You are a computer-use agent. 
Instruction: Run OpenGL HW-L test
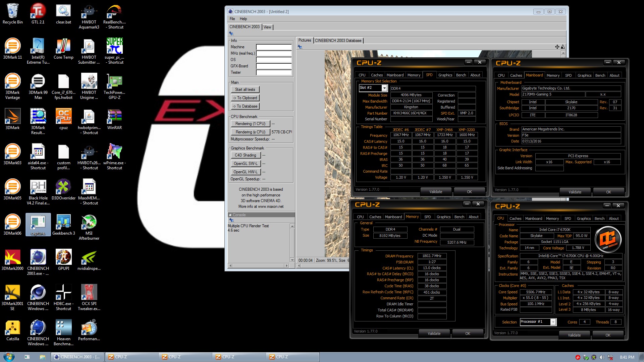[246, 172]
